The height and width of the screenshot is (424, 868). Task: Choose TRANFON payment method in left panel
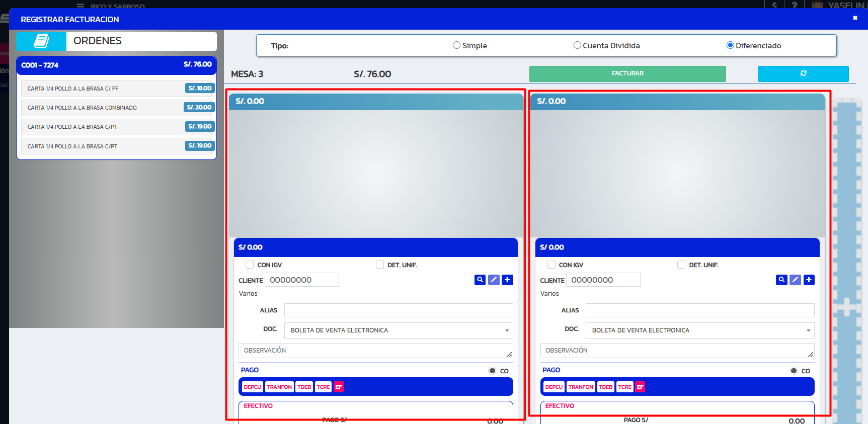279,387
